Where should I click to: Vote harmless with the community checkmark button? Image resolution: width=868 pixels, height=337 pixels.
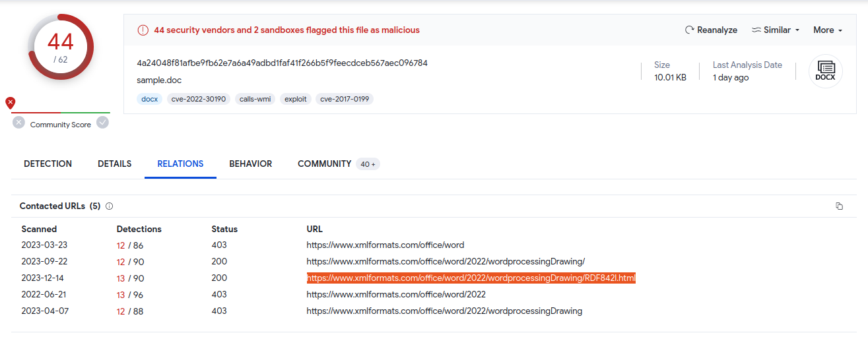pos(102,122)
